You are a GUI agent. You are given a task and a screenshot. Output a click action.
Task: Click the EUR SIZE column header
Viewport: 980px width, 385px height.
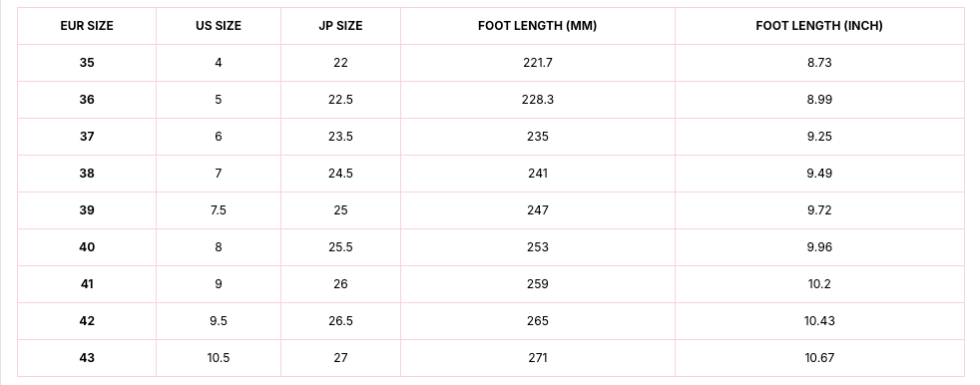coord(87,26)
